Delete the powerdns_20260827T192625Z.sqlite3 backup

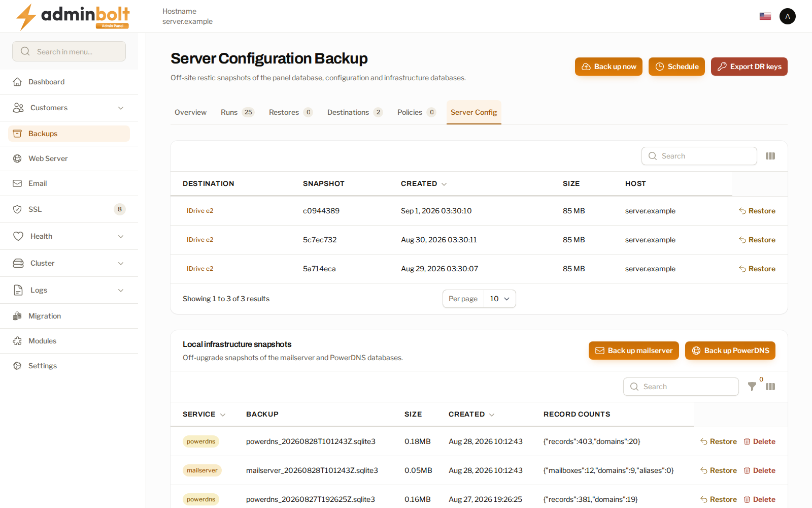(760, 499)
